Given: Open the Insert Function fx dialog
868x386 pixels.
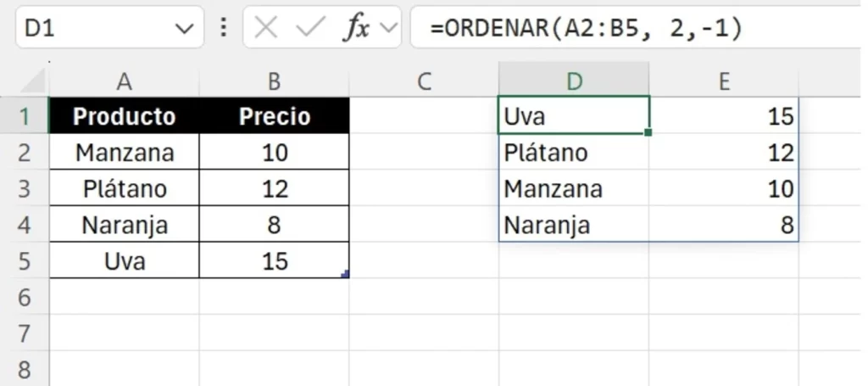Looking at the screenshot, I should (x=356, y=29).
